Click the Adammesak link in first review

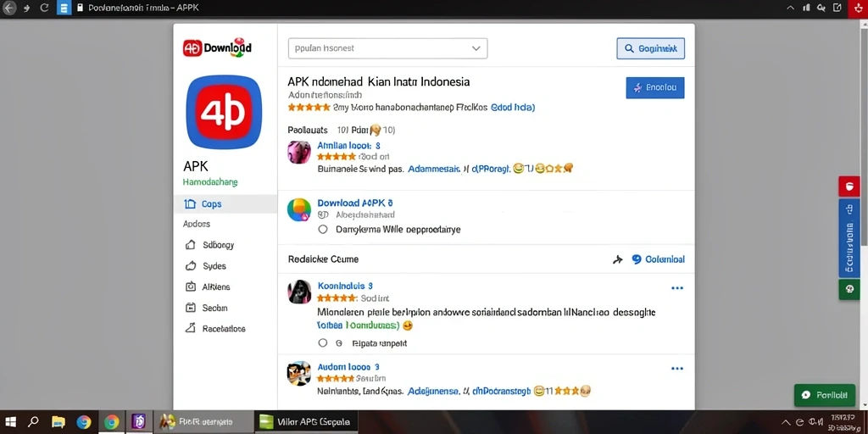434,169
